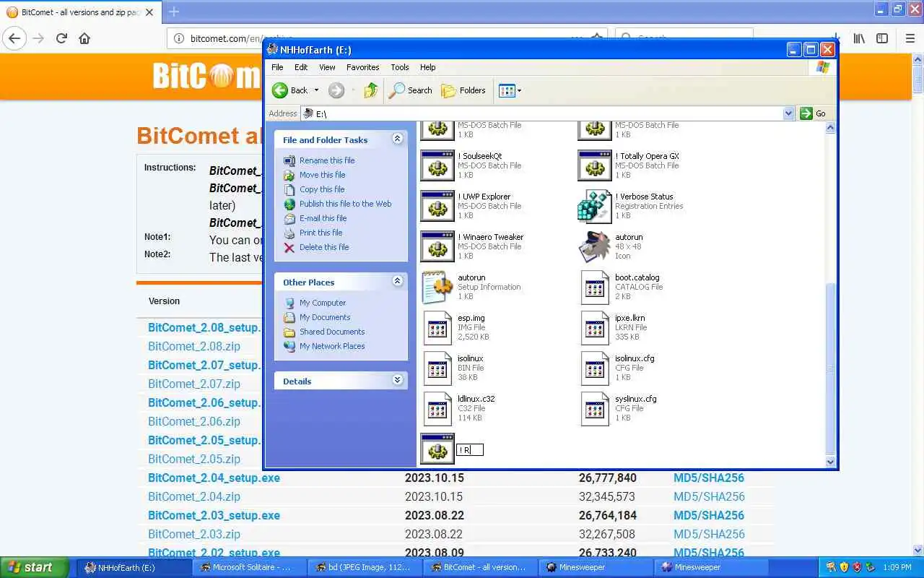The height and width of the screenshot is (578, 924).
Task: Switch to bd JPEG Image taskbar button
Action: pyautogui.click(x=365, y=567)
